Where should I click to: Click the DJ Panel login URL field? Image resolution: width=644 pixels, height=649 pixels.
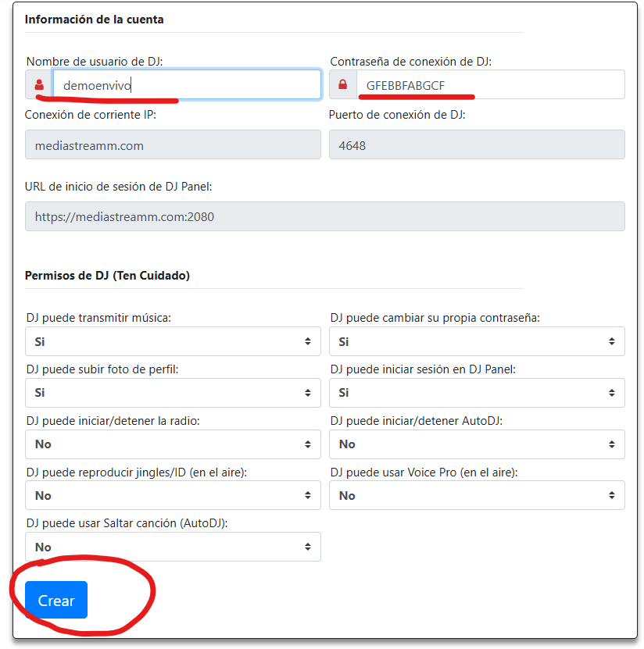[x=324, y=217]
